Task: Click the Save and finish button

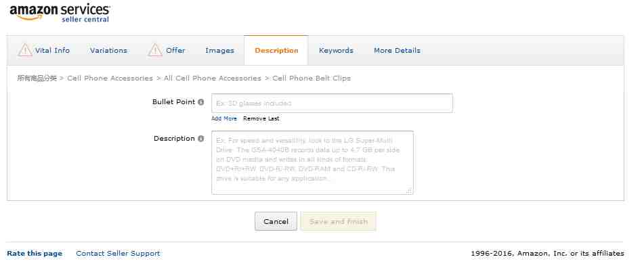Action: [338, 221]
